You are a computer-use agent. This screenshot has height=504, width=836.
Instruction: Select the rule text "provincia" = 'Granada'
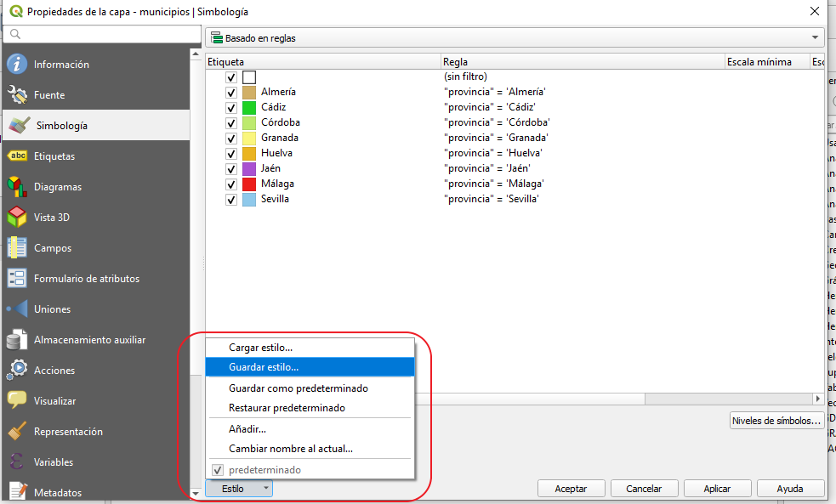click(x=496, y=138)
